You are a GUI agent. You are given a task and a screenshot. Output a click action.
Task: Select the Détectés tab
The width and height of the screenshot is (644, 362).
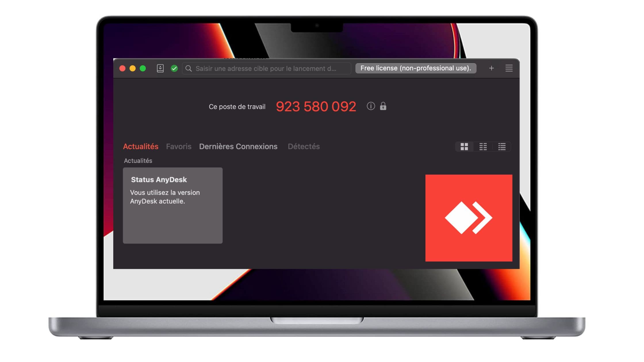303,146
